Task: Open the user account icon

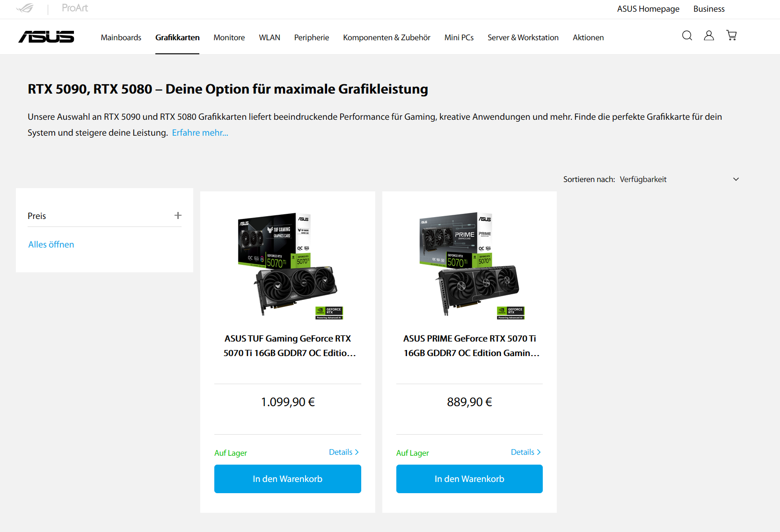Action: click(x=709, y=36)
